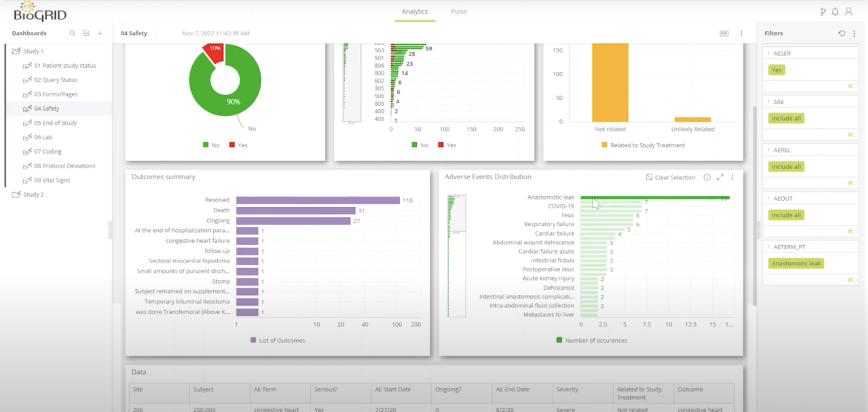Open the 05 End of Study dashboard
Viewport: 868px width, 412px height.
(x=55, y=123)
